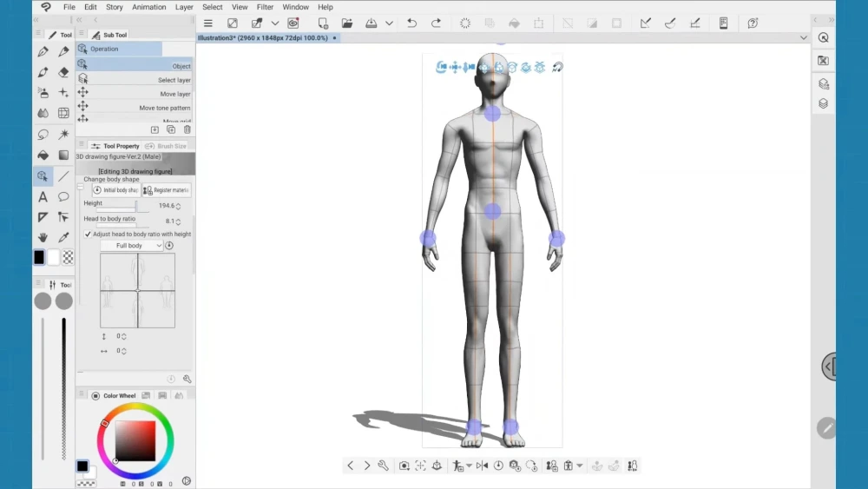Select the black main color swatch
Screen dimensions: 868x489
39,257
